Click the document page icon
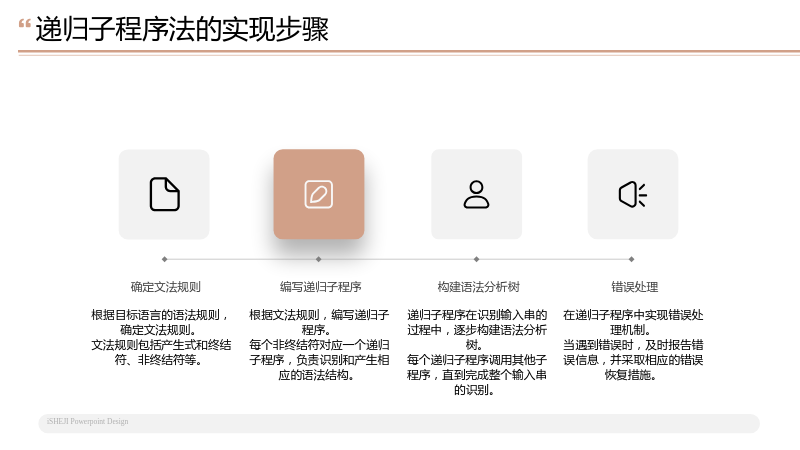The image size is (800, 450). [164, 194]
